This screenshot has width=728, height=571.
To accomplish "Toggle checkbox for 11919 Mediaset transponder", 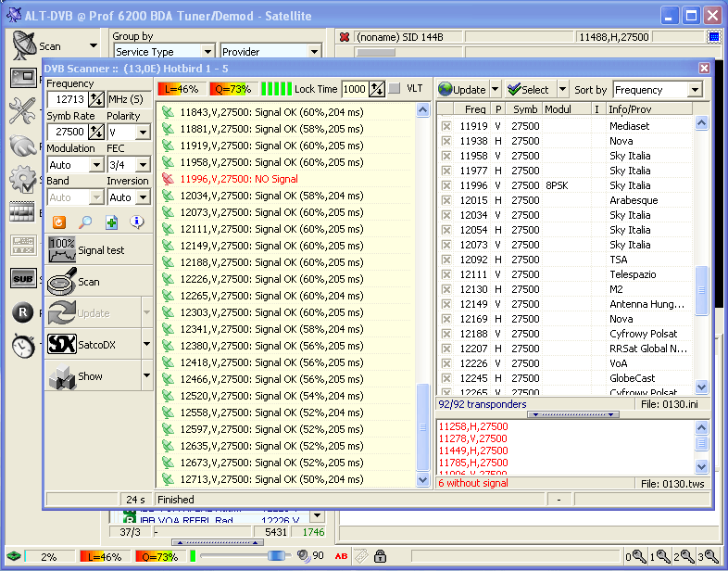I will coord(446,126).
